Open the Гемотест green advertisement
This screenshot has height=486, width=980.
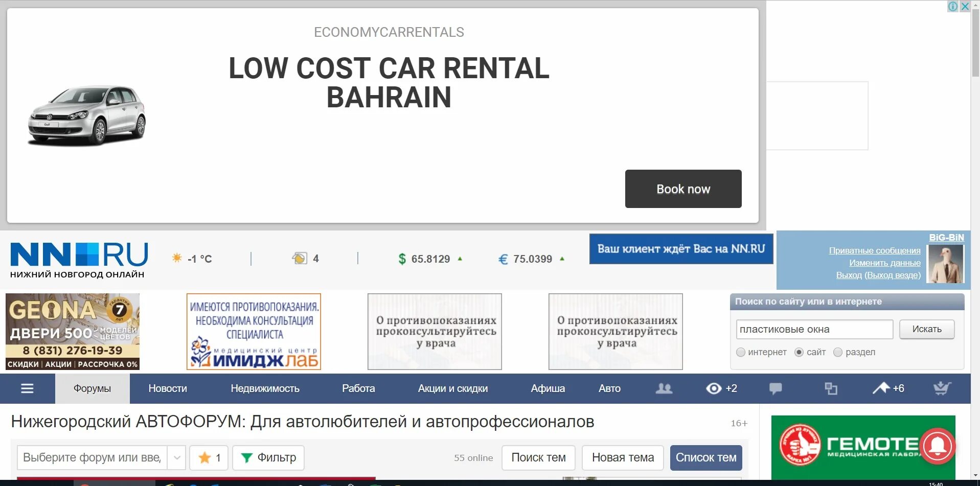click(863, 447)
